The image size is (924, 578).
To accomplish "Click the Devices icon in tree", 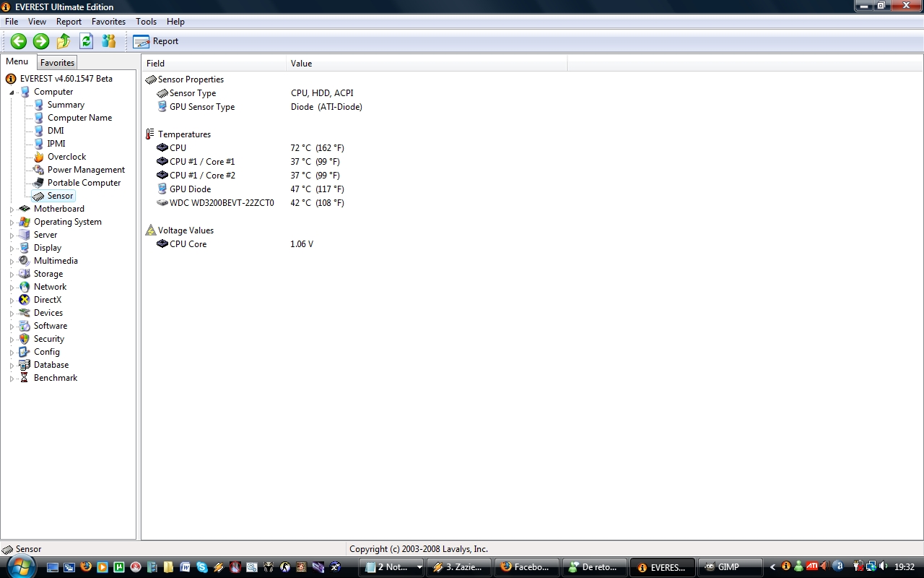I will [25, 313].
